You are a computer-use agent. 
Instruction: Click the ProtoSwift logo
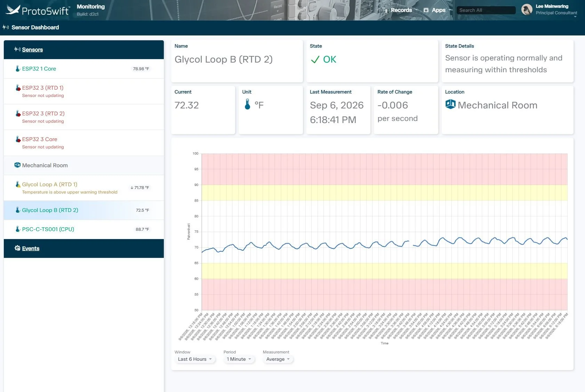[38, 10]
